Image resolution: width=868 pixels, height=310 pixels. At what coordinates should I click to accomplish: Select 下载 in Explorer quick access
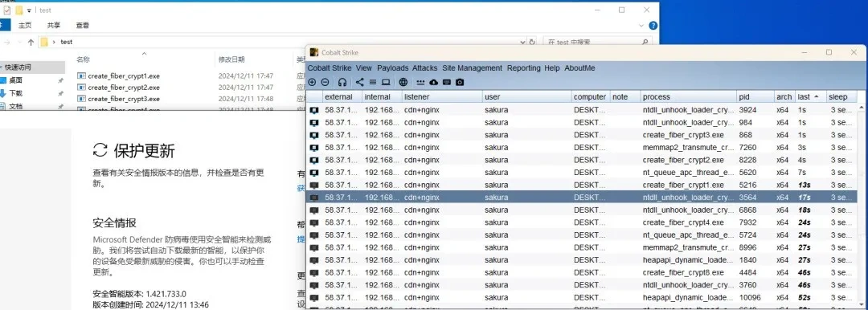(x=15, y=93)
